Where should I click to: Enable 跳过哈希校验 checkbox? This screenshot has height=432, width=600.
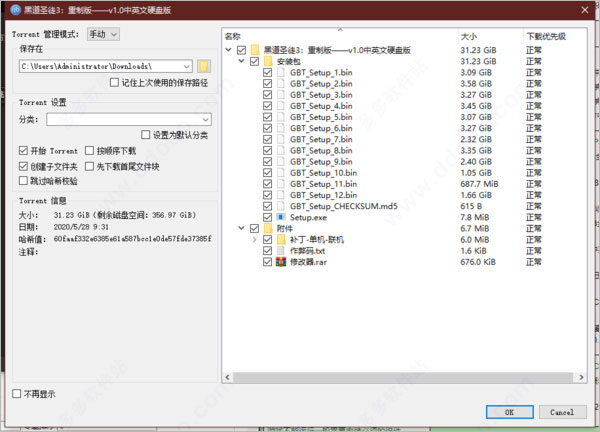(23, 181)
